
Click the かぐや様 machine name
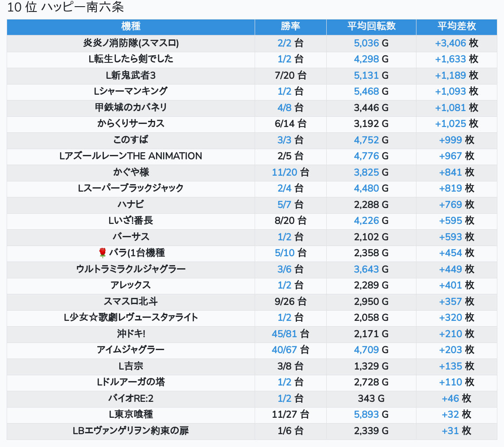click(131, 172)
